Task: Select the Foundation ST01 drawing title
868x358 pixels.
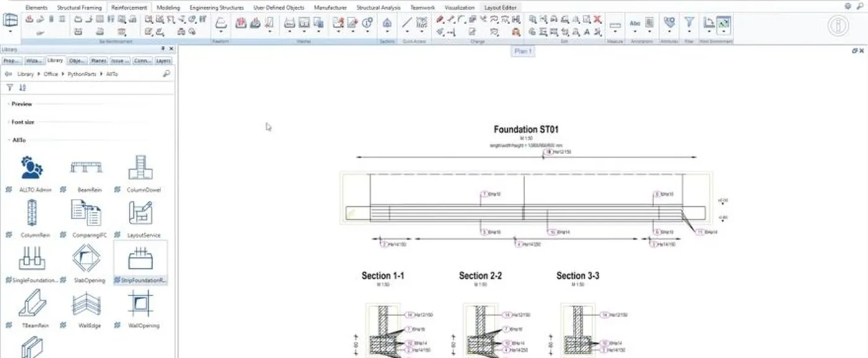Action: (x=526, y=129)
